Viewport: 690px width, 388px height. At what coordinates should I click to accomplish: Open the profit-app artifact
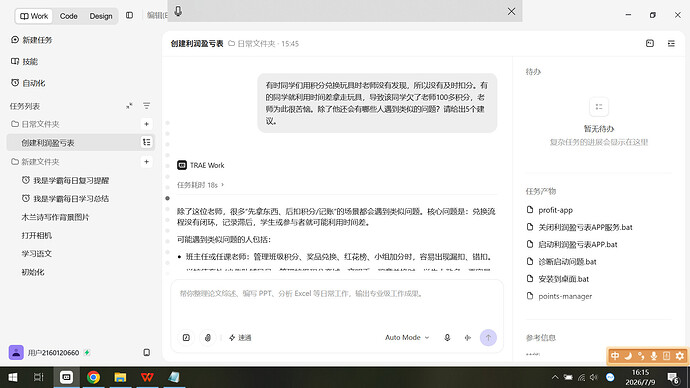click(x=550, y=210)
